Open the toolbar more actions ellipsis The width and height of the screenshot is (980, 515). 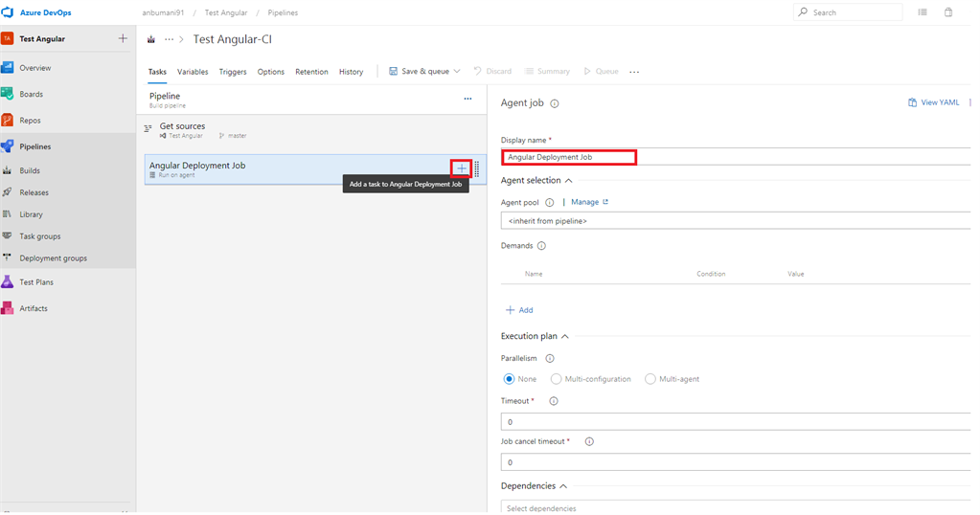(x=634, y=72)
